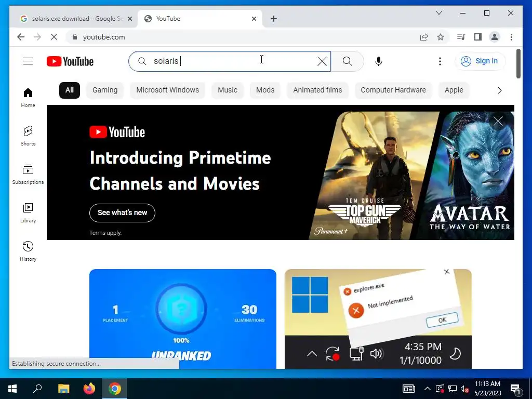Click the Sign in button
This screenshot has width=532, height=399.
(480, 61)
